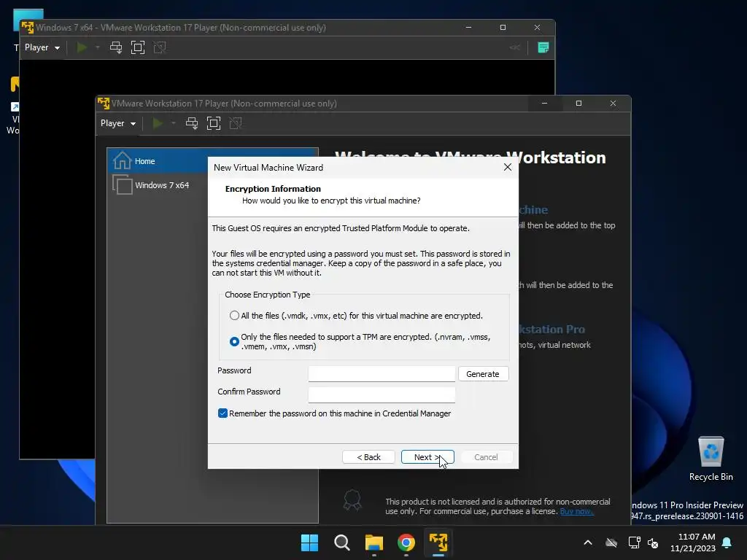The image size is (747, 560).
Task: Click the license ribbon badge icon
Action: pyautogui.click(x=352, y=500)
